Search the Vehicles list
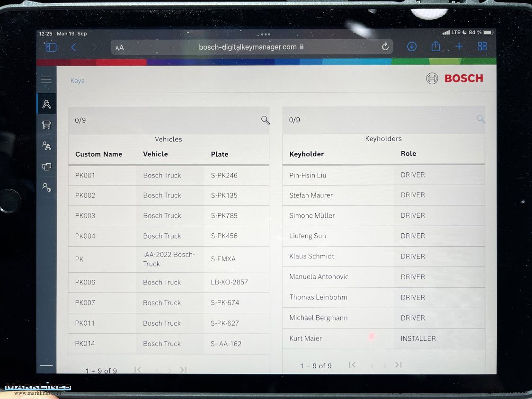Viewport: 532px width, 399px height. 266,120
